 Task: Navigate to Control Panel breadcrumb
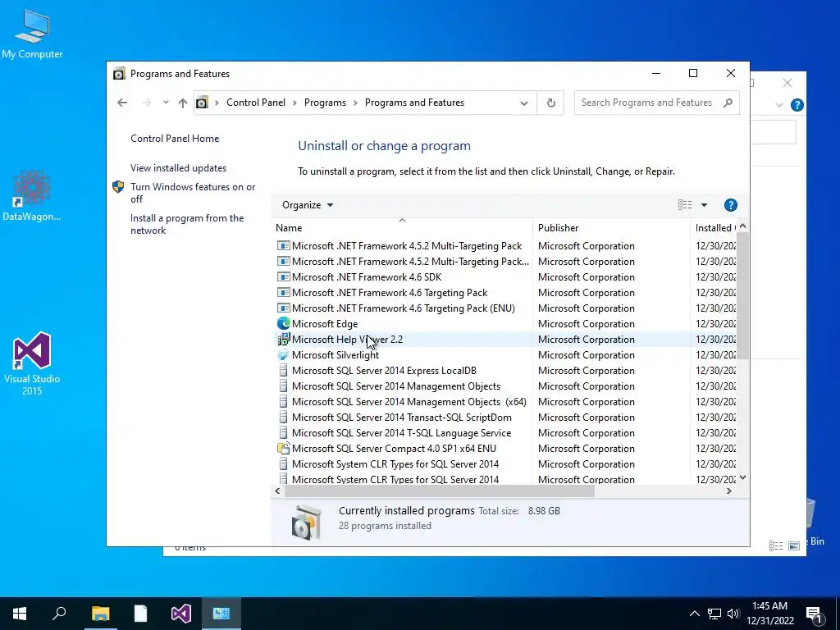click(x=256, y=103)
